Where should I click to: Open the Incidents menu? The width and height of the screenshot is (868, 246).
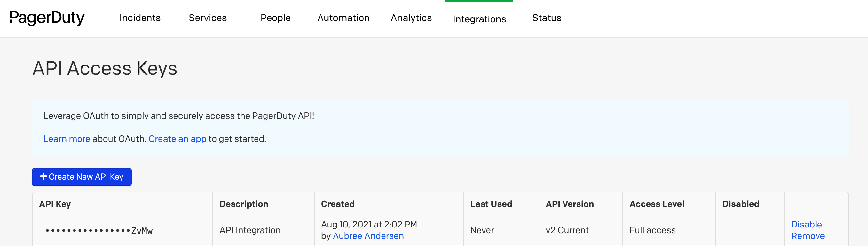(140, 18)
